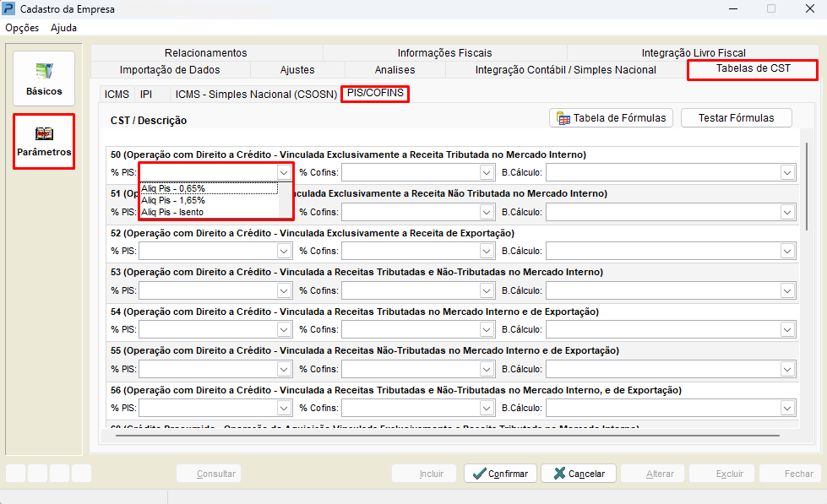The height and width of the screenshot is (504, 827).
Task: Expand B.Cálculo dropdown for CST 53
Action: (x=787, y=290)
